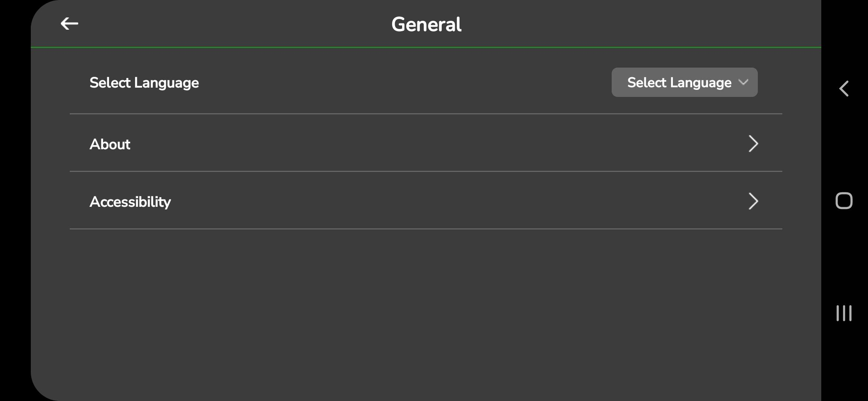The image size is (868, 401).
Task: Tap the Android home button
Action: 844,201
